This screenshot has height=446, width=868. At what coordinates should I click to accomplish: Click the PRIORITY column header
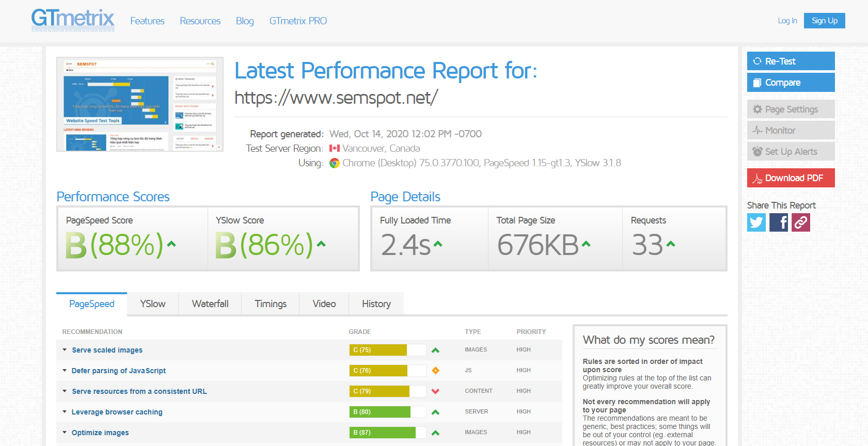click(x=531, y=332)
